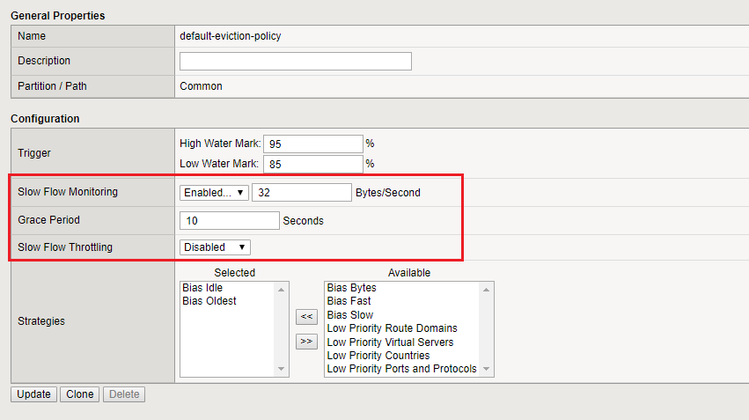Select Bias Bytes in Available list
The width and height of the screenshot is (749, 420).
click(351, 288)
